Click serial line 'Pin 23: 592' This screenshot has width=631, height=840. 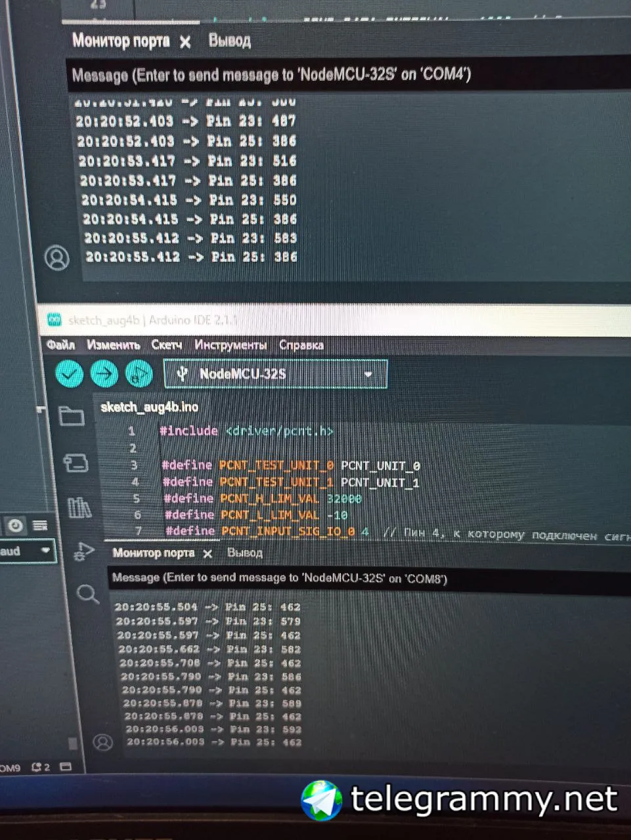coord(213,729)
